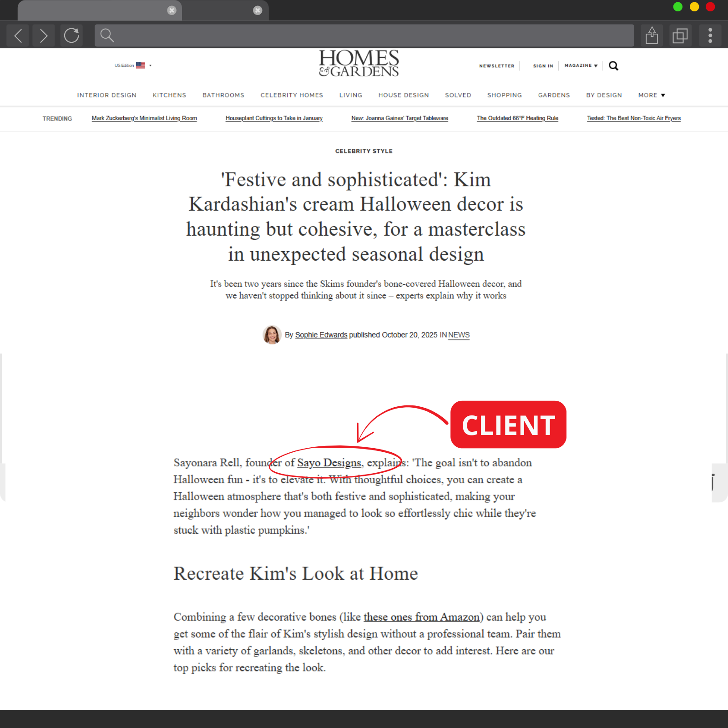728x728 pixels.
Task: Click the site search magnifier icon
Action: click(x=613, y=66)
